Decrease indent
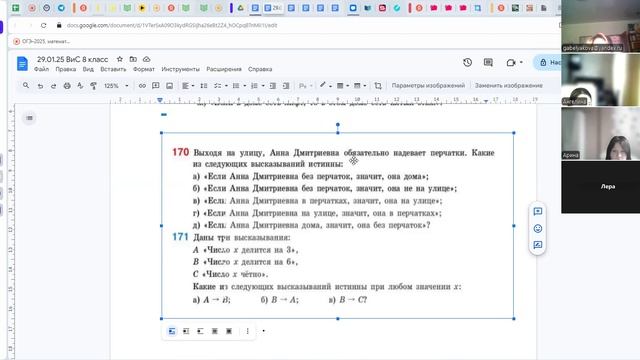The height and width of the screenshot is (360, 640). point(273,86)
